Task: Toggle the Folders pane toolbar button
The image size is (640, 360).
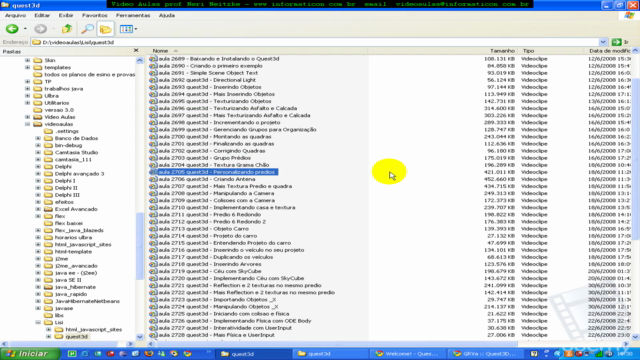Action: (105, 29)
